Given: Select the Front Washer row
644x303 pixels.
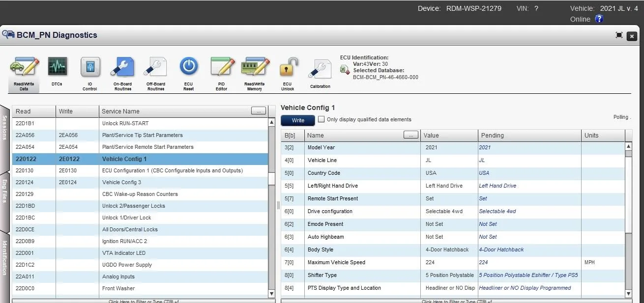Looking at the screenshot, I should pyautogui.click(x=140, y=289).
